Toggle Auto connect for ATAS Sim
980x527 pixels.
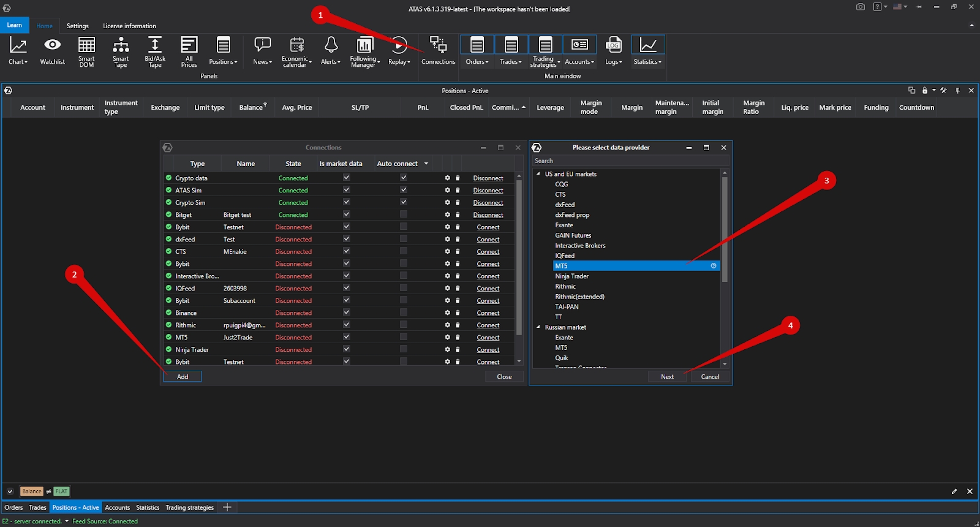coord(404,190)
